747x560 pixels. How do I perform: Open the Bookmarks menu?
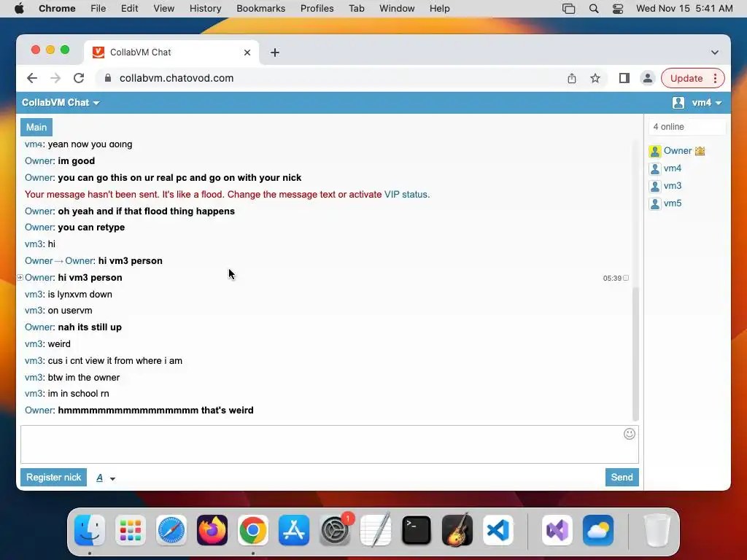[x=260, y=9]
